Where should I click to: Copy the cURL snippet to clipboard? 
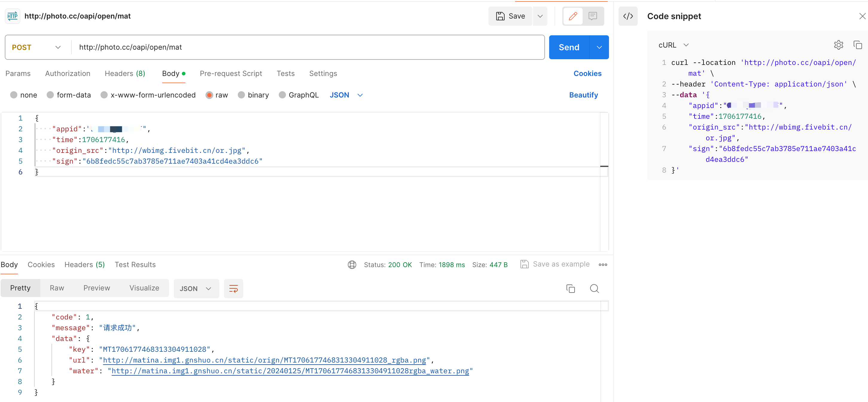click(857, 45)
